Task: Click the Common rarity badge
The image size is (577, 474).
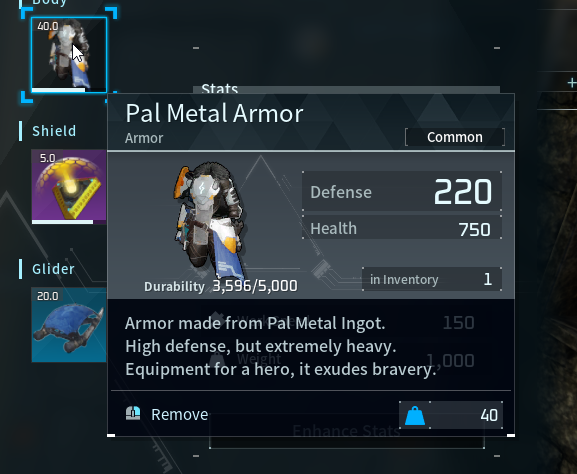Action: [455, 137]
